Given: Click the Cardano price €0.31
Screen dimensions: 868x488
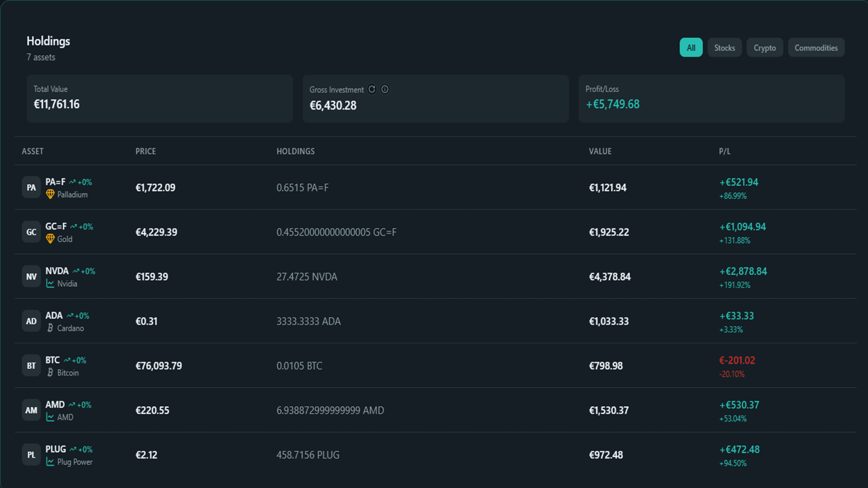Looking at the screenshot, I should [146, 321].
